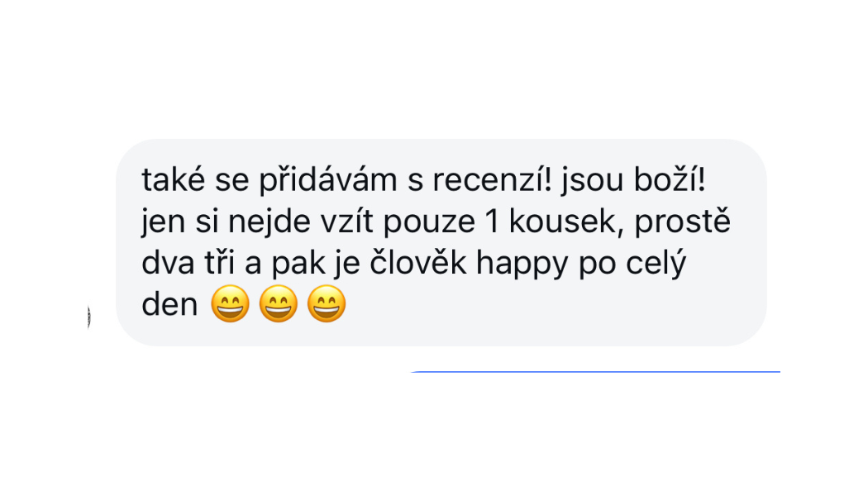868x496 pixels.
Task: Click the word "den" on the last line
Action: coord(169,304)
